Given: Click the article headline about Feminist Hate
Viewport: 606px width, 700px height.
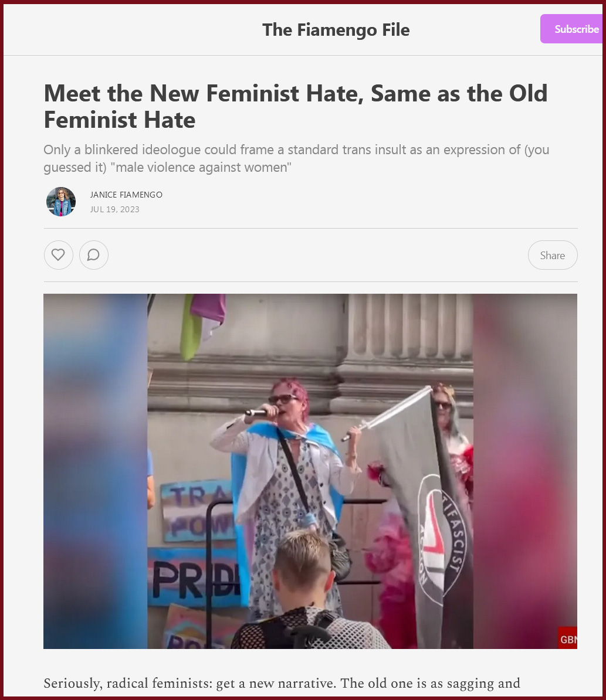Looking at the screenshot, I should (296, 106).
